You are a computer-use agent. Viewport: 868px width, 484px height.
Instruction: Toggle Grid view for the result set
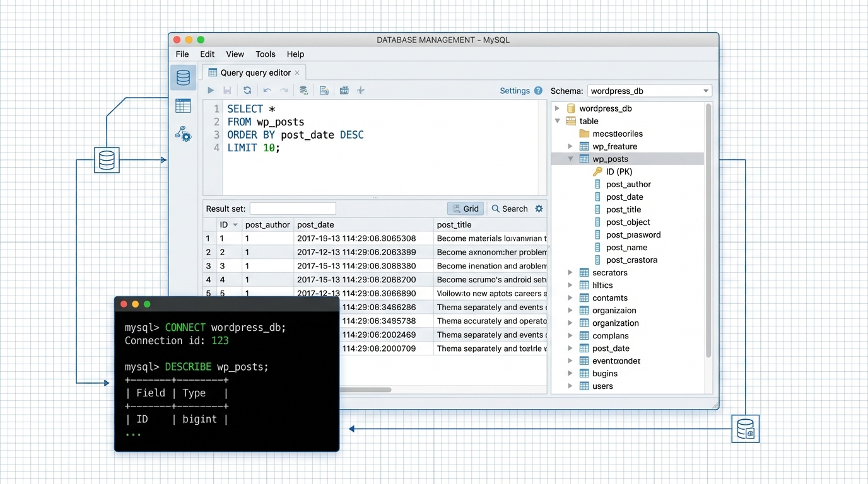465,209
